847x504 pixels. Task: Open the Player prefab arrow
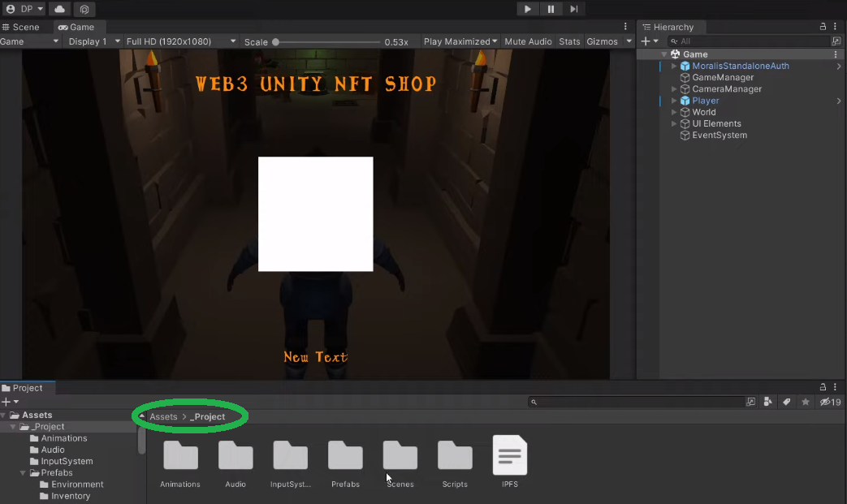pyautogui.click(x=839, y=101)
